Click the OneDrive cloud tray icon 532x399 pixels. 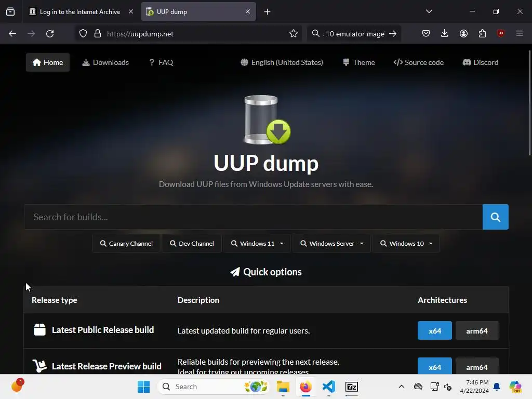418,387
